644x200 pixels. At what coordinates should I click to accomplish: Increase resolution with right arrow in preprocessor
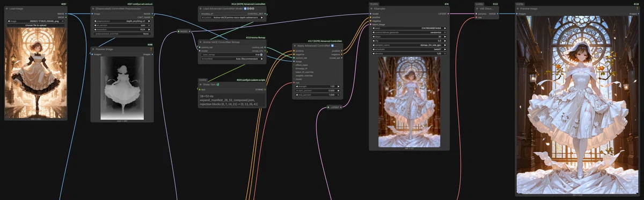[x=149, y=30]
